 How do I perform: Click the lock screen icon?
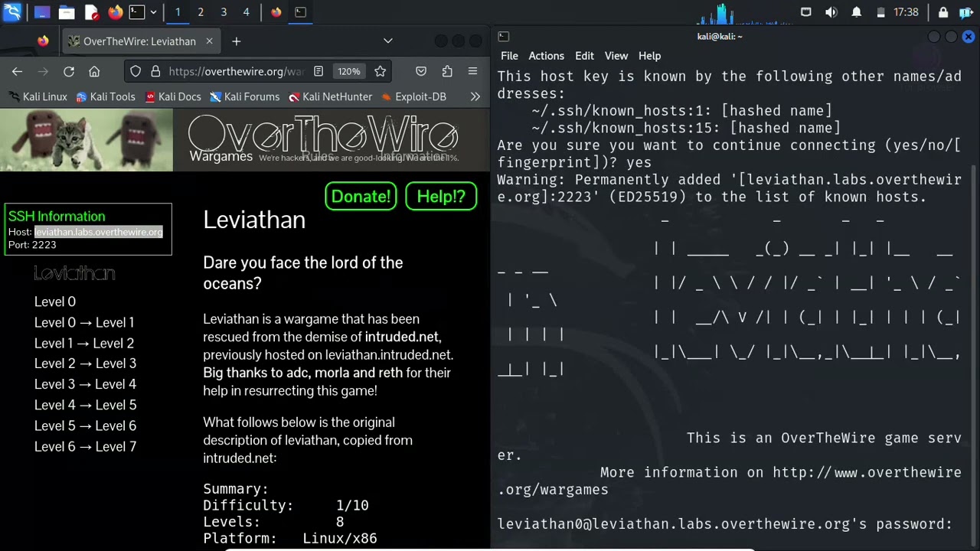click(x=943, y=12)
